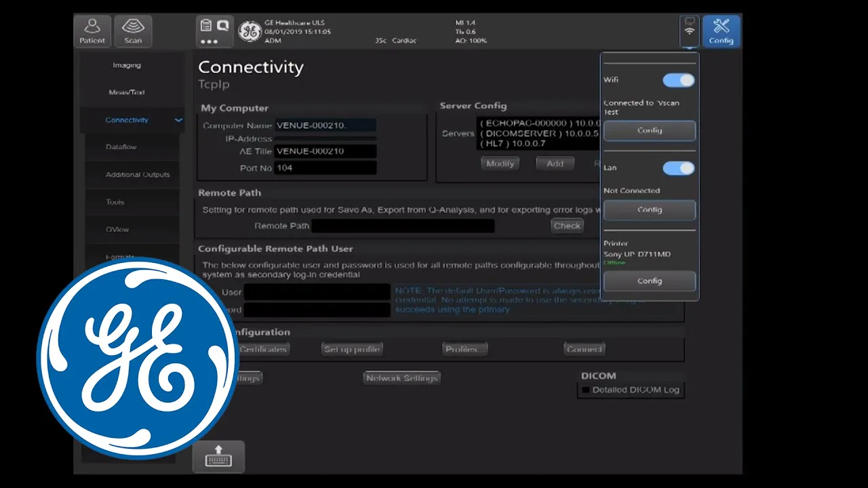Screen dimensions: 868x488
Task: Open Config under the Wifi section
Action: tap(650, 130)
